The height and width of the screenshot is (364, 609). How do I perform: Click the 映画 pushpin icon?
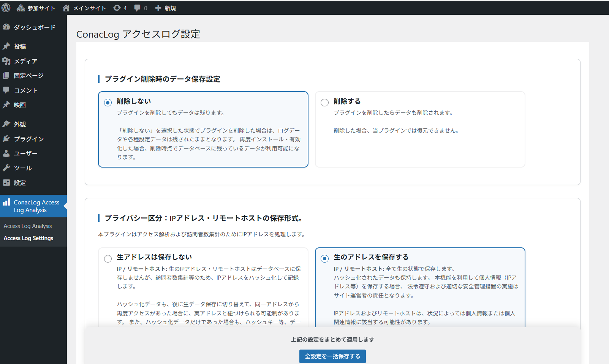tap(6, 105)
